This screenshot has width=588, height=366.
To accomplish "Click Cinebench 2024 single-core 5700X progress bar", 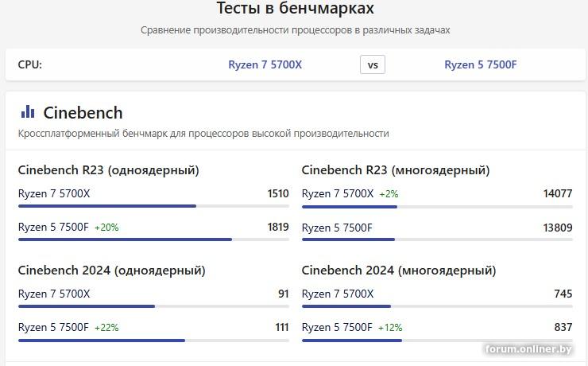I will 153,306.
